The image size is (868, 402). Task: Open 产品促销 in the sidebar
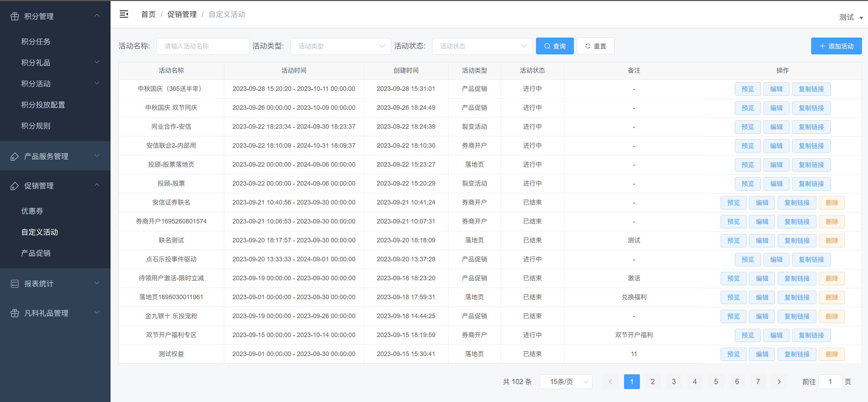(36, 253)
